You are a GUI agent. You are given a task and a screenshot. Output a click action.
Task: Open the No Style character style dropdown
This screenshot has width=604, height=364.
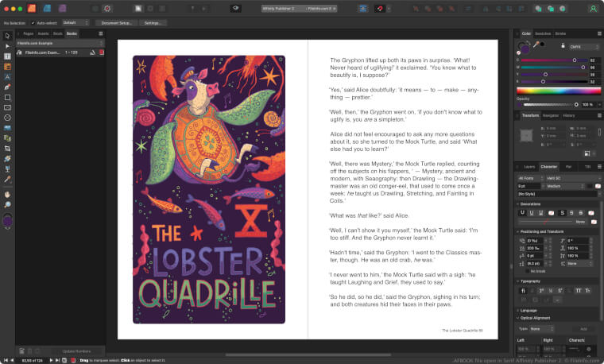[x=559, y=194]
